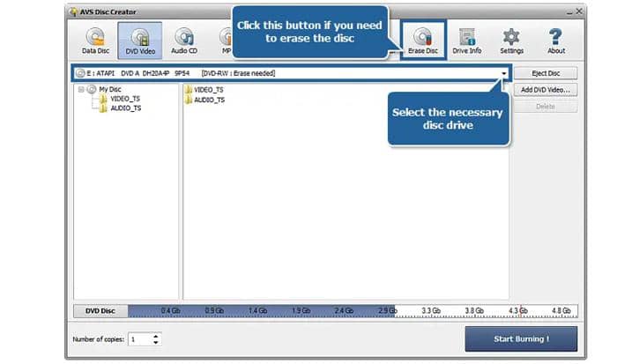Select the Data Disc project type
The width and height of the screenshot is (617, 364).
95,41
